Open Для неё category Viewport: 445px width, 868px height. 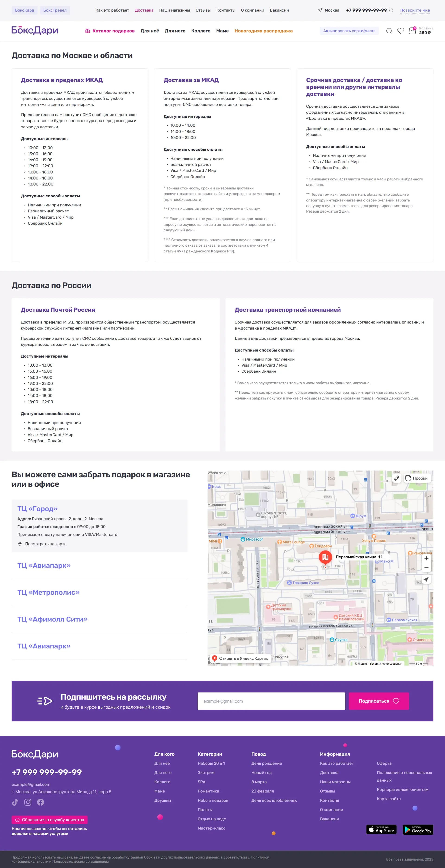click(150, 31)
